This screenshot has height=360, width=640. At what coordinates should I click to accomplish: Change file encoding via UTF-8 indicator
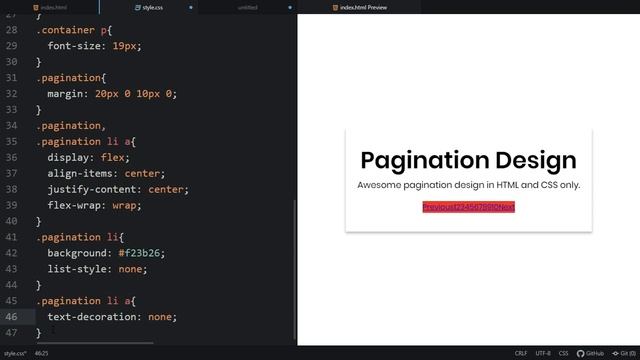[543, 353]
